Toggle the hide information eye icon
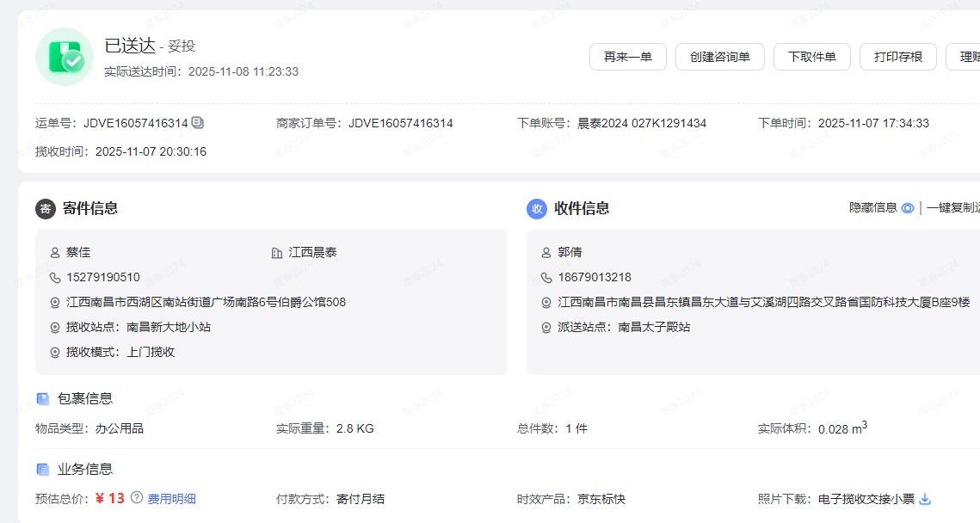The image size is (980, 523). coord(907,208)
